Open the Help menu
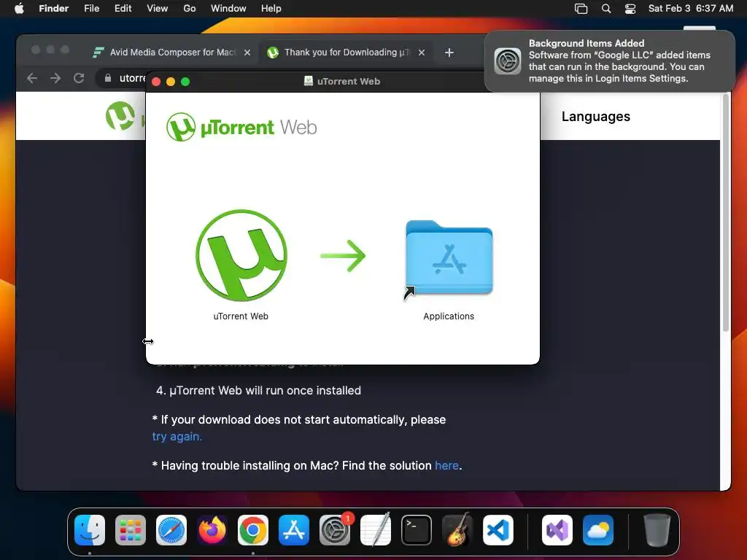 pos(271,8)
